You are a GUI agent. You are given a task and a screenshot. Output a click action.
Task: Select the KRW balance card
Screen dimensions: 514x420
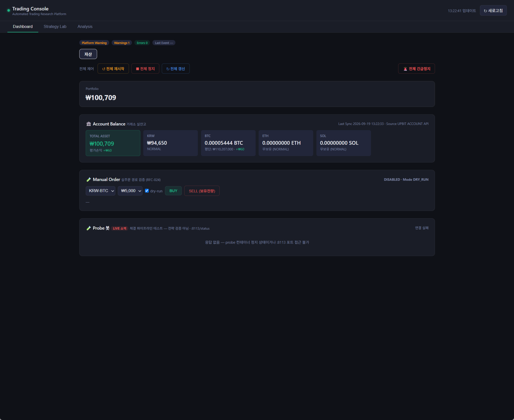pos(171,143)
